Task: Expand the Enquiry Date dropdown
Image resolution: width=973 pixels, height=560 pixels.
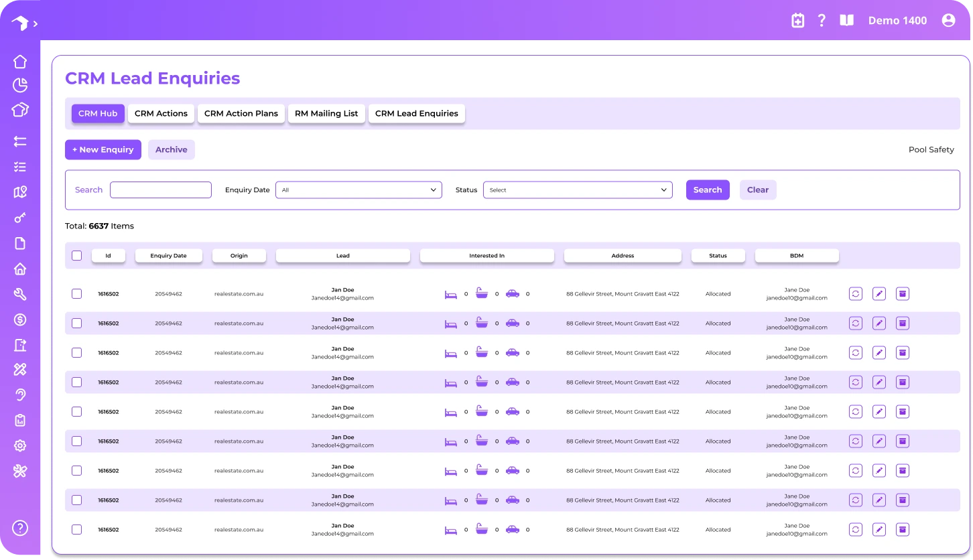Action: pyautogui.click(x=359, y=190)
